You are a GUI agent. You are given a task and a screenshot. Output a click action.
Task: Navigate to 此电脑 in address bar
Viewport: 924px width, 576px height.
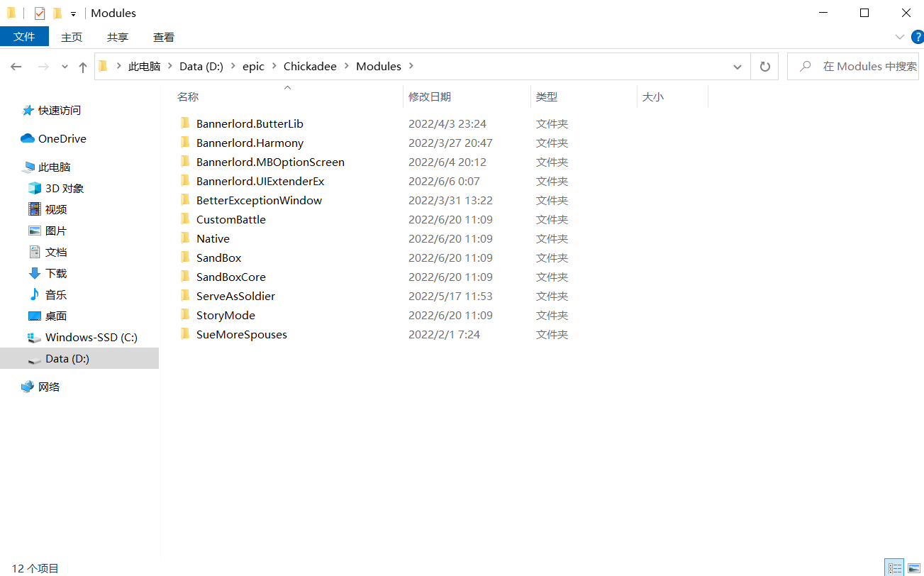click(144, 66)
